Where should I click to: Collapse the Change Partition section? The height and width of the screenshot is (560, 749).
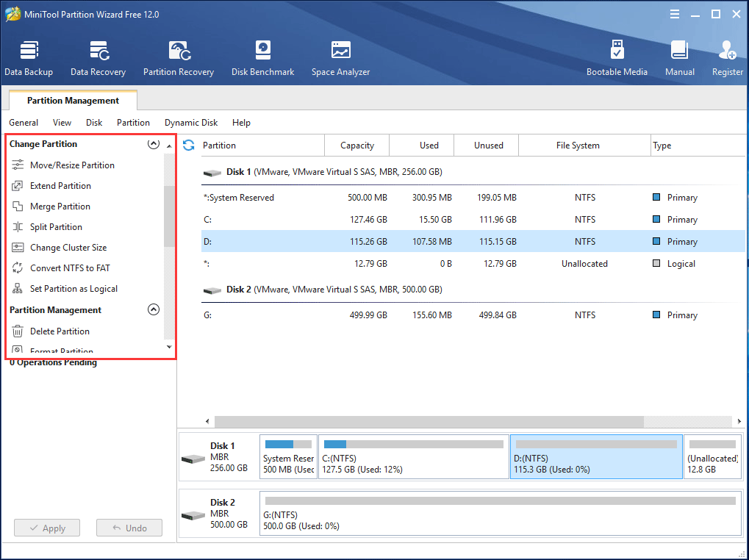click(x=154, y=144)
